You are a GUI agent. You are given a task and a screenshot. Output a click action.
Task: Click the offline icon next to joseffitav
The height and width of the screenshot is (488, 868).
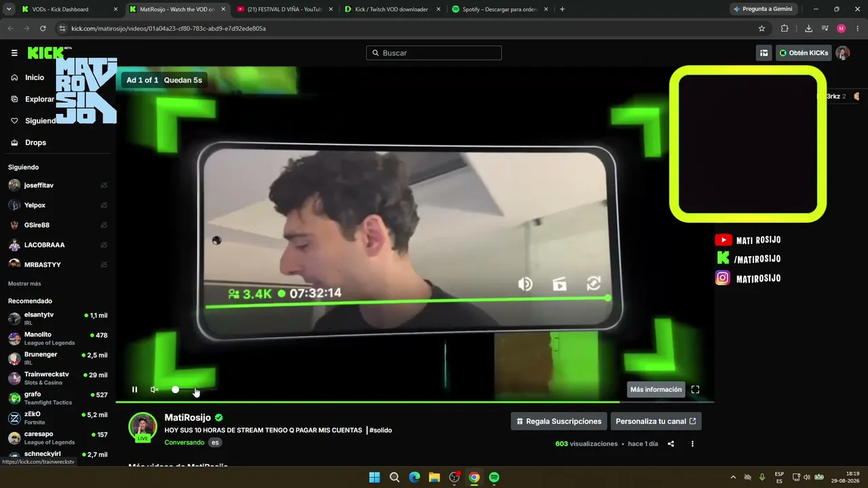[104, 185]
